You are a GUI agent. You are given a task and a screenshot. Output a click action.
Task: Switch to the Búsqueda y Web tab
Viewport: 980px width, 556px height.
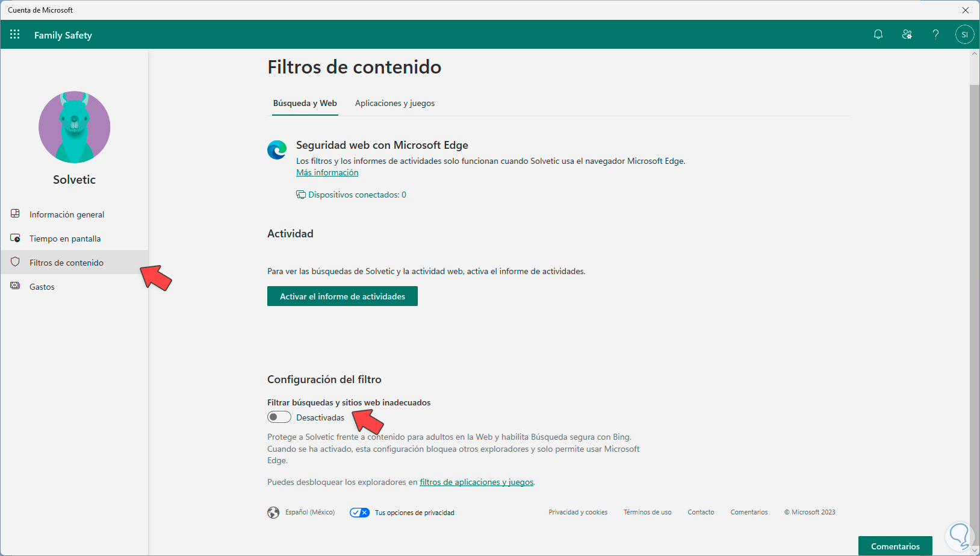[x=305, y=103]
